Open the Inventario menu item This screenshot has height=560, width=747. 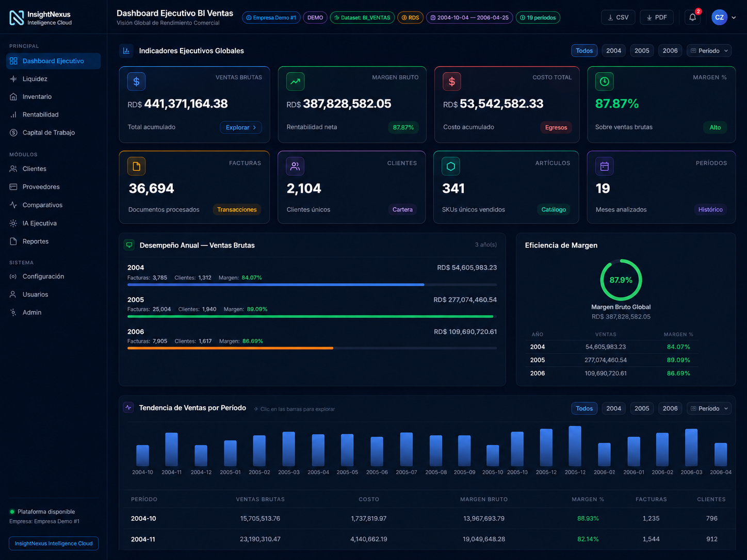(x=54, y=96)
